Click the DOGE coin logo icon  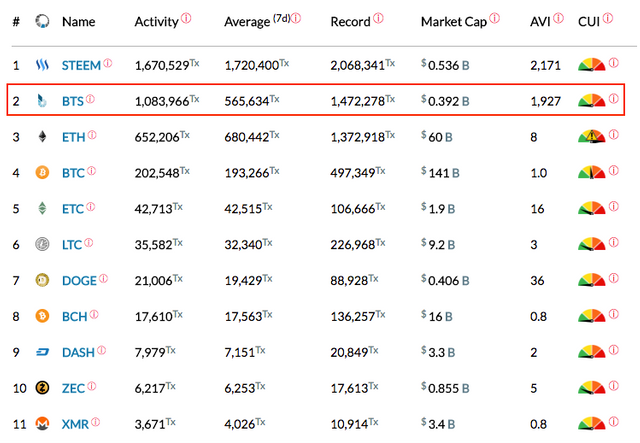coord(42,280)
